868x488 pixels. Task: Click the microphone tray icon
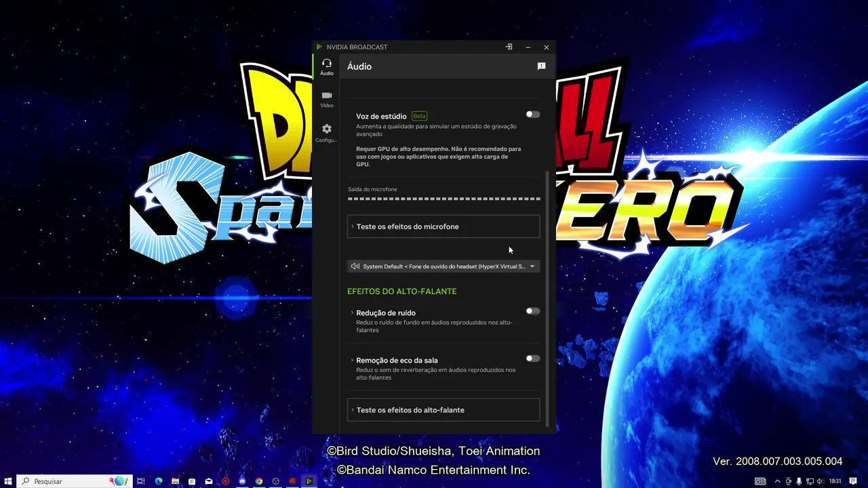pyautogui.click(x=799, y=481)
